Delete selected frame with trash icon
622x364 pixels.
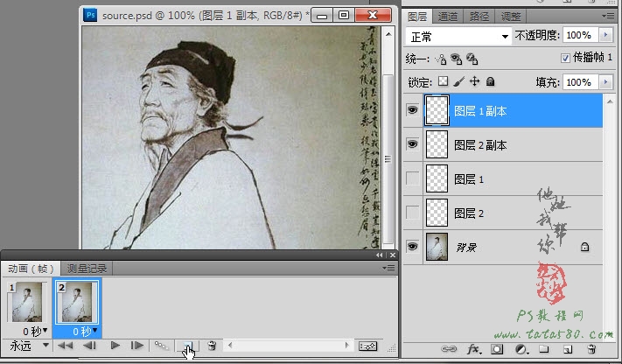click(212, 346)
